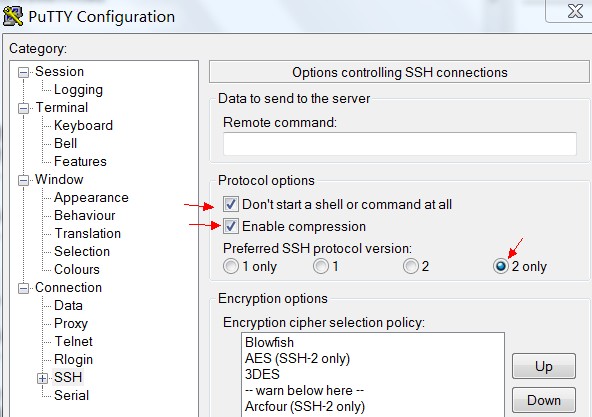The width and height of the screenshot is (592, 417).
Task: Collapse the Session tree node
Action: (23, 72)
